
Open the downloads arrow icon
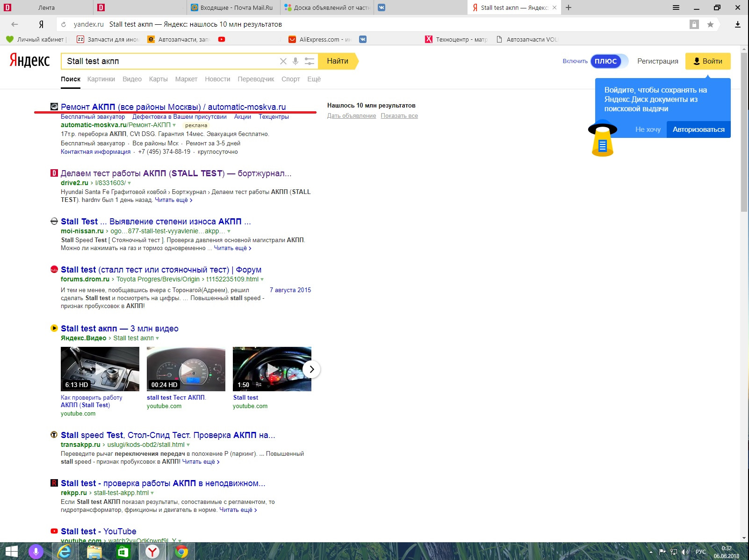click(x=738, y=24)
